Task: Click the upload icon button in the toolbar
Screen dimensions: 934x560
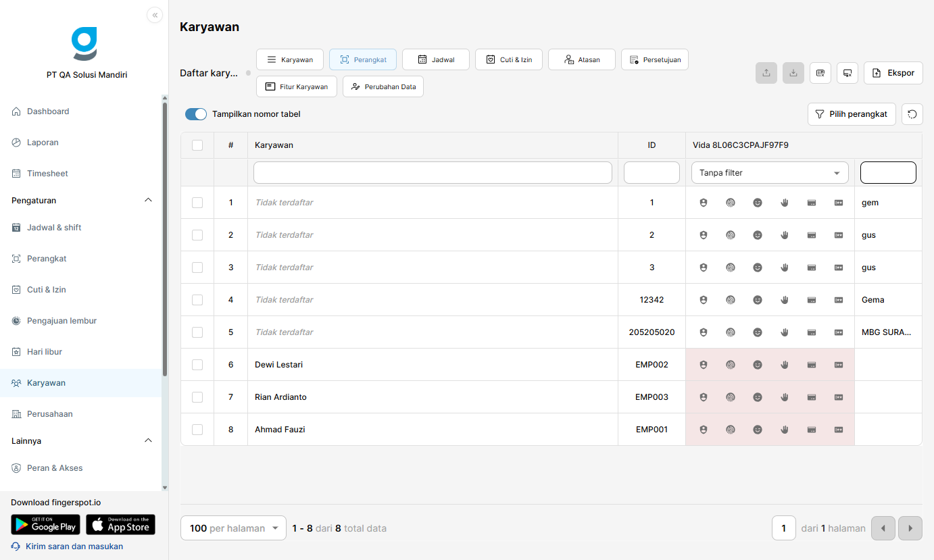Action: pyautogui.click(x=766, y=73)
